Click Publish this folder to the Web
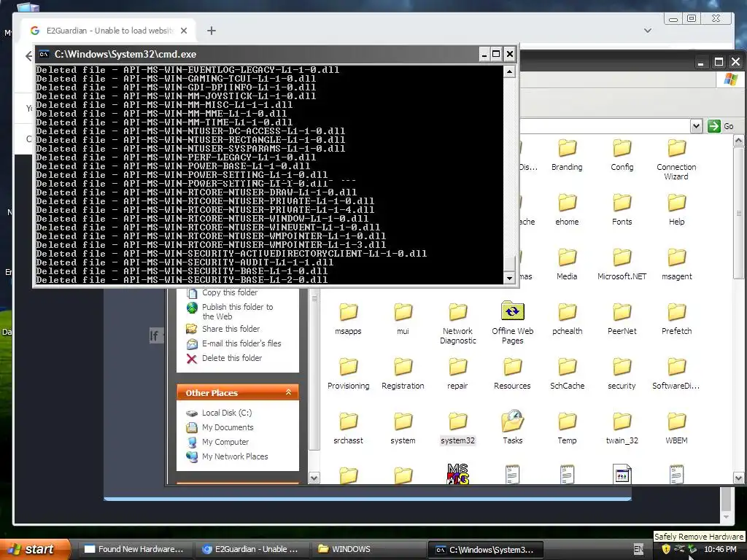 [x=237, y=311]
